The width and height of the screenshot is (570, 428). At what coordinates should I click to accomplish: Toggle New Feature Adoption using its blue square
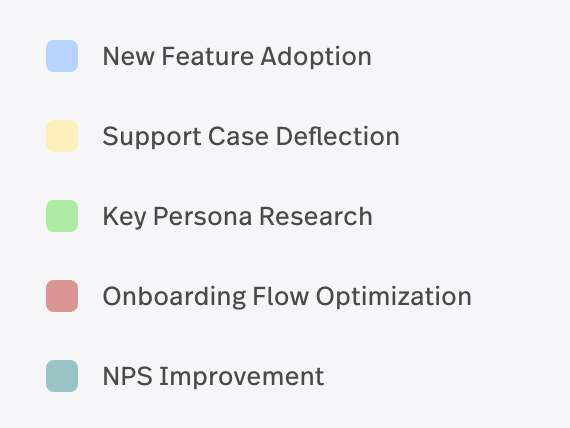(62, 56)
